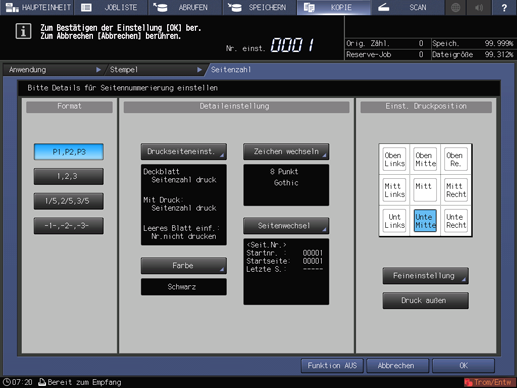
Task: Open the JOBLISTE list tab
Action: pyautogui.click(x=111, y=7)
